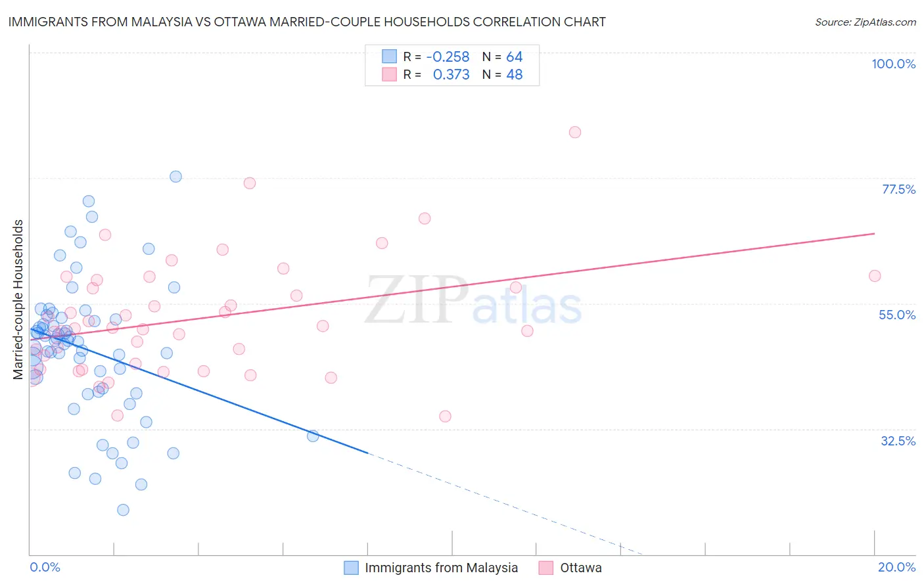Click the solid blue regression line

point(198,390)
